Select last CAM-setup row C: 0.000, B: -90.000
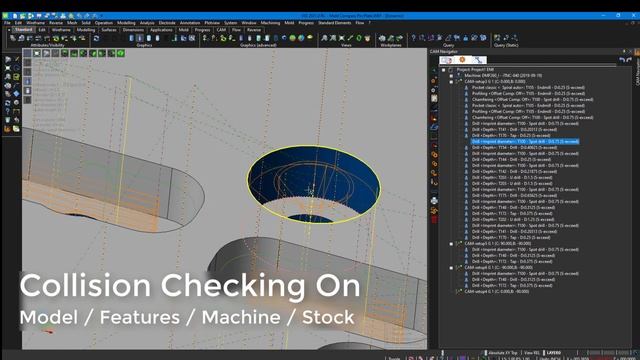This screenshot has height=360, width=640. tap(496, 291)
